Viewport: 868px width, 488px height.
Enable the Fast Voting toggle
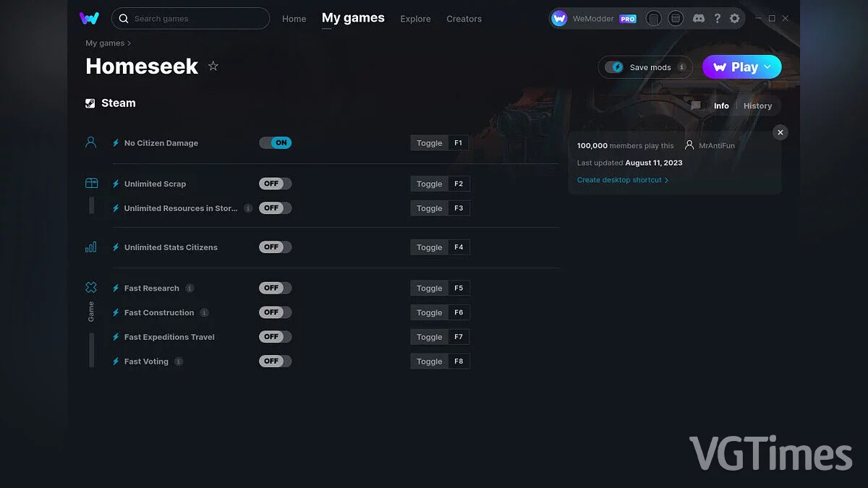click(x=276, y=361)
